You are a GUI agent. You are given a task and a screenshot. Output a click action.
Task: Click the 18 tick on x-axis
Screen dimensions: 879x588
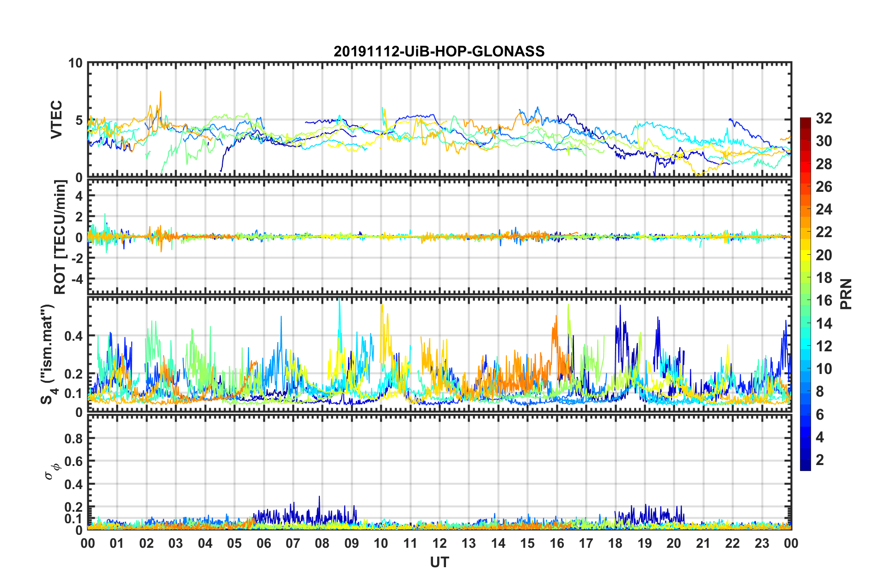pyautogui.click(x=615, y=543)
